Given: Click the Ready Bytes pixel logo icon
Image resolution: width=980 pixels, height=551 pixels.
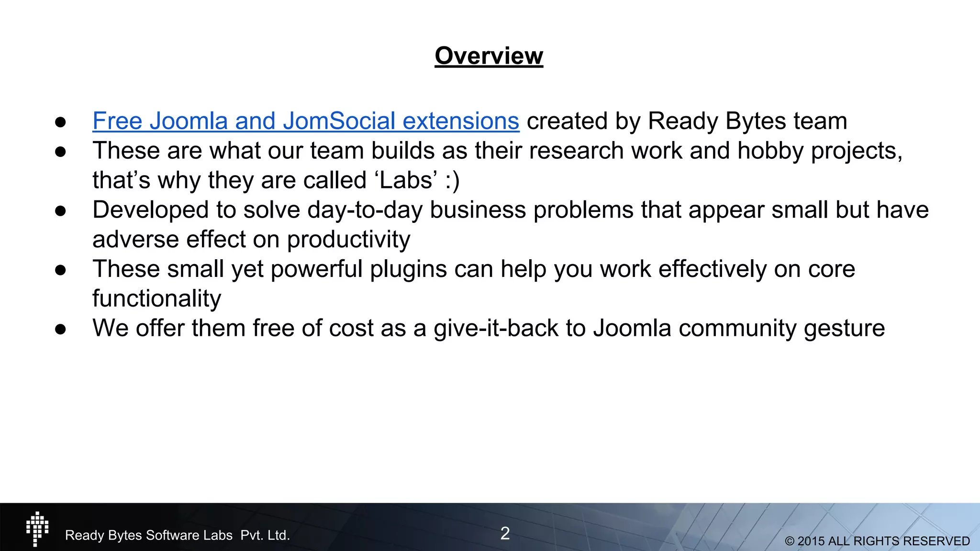Looking at the screenshot, I should (x=37, y=529).
